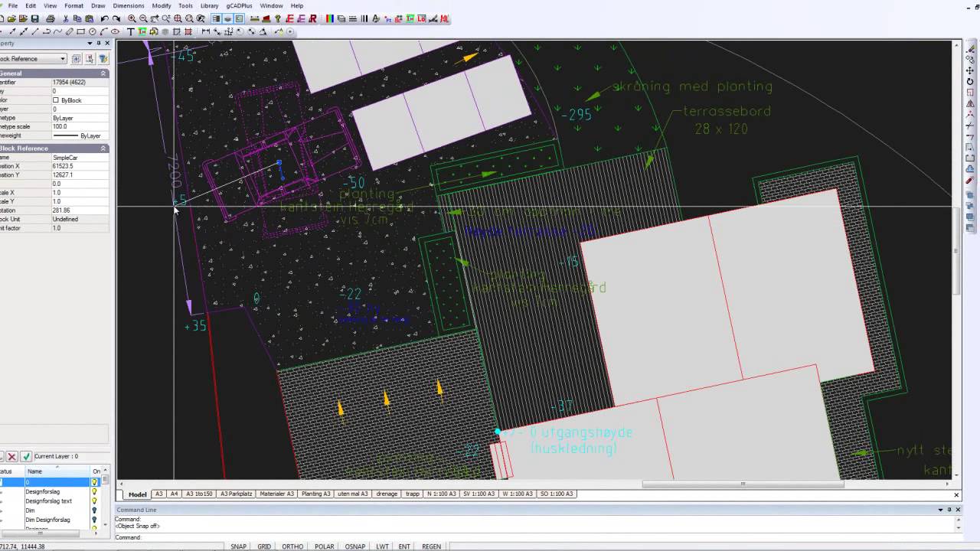Toggle LWT lineweight display
This screenshot has width=980, height=551.
[382, 546]
